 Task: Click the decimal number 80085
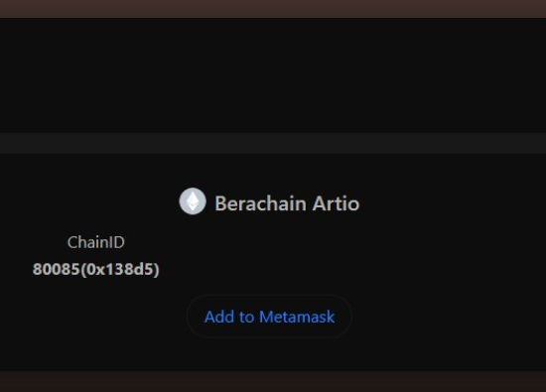click(x=56, y=269)
